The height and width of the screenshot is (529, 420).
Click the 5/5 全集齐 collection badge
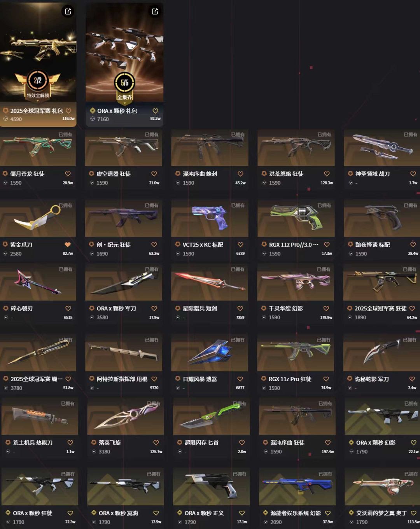click(x=124, y=87)
